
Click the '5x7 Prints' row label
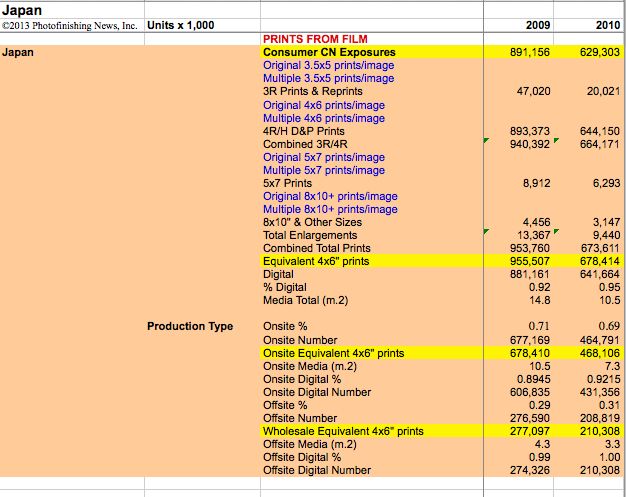(x=287, y=183)
